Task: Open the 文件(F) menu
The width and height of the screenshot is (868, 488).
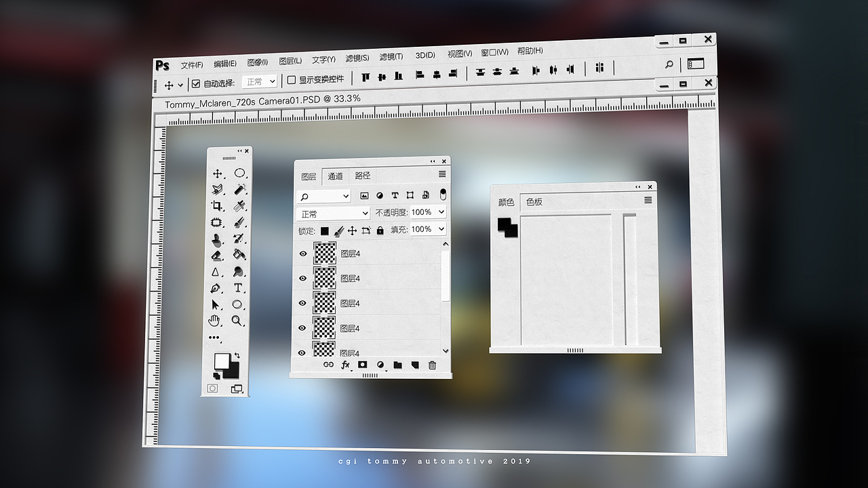Action: pyautogui.click(x=192, y=65)
